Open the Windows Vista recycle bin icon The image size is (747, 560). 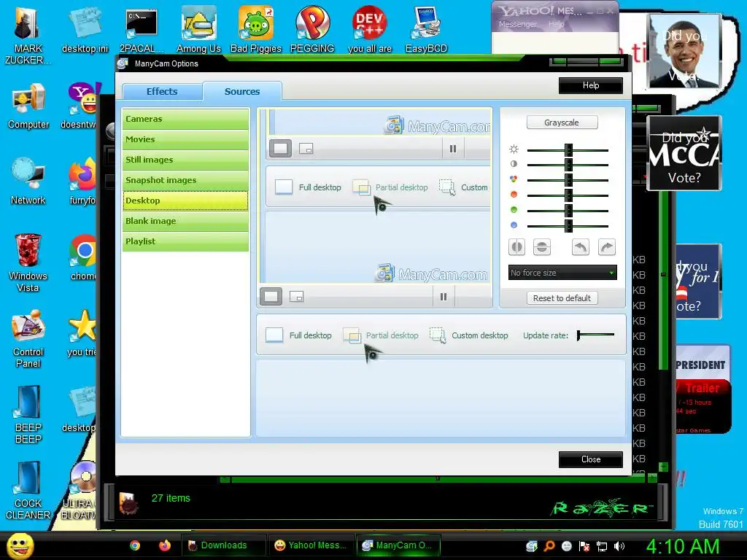tap(28, 263)
